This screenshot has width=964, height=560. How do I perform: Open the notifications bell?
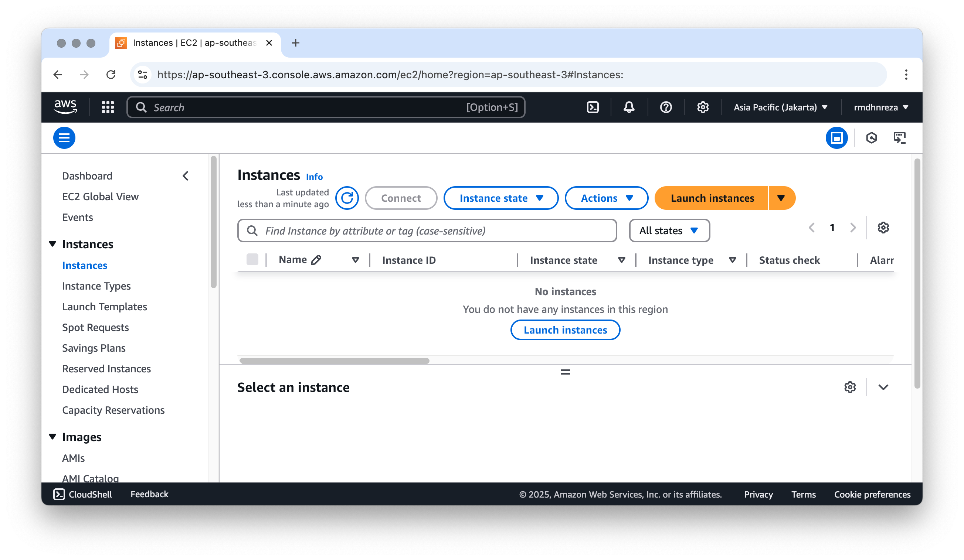pos(629,107)
